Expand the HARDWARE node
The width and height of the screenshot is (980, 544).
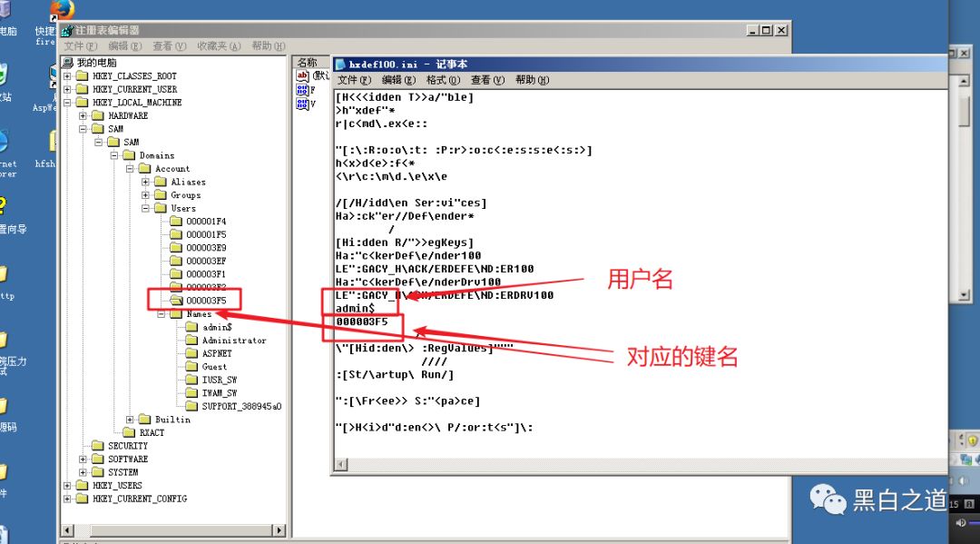[83, 115]
